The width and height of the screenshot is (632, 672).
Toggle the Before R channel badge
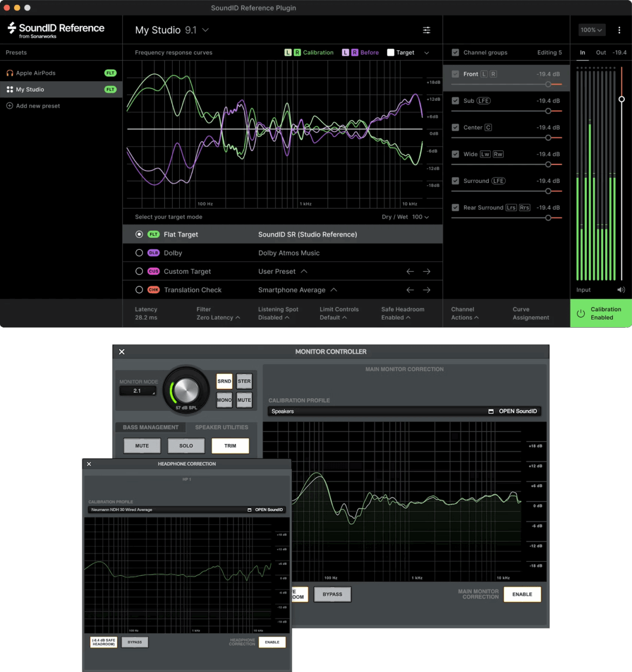pyautogui.click(x=354, y=52)
